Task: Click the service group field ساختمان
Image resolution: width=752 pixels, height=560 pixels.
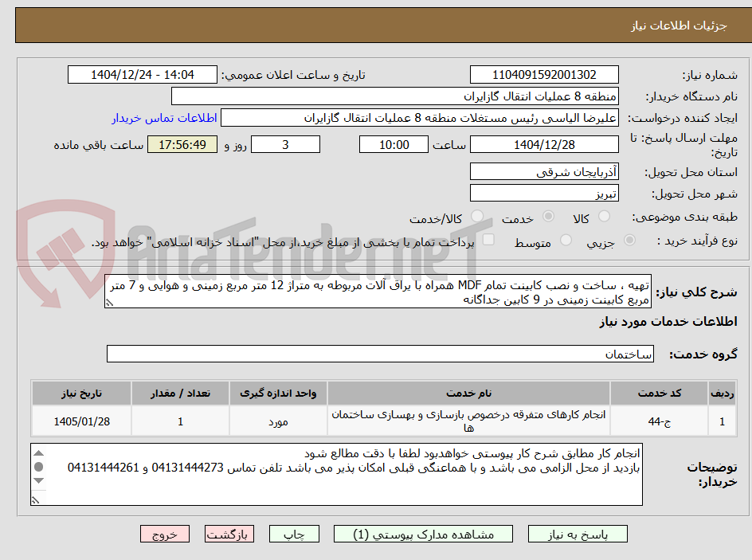Action: pos(380,354)
